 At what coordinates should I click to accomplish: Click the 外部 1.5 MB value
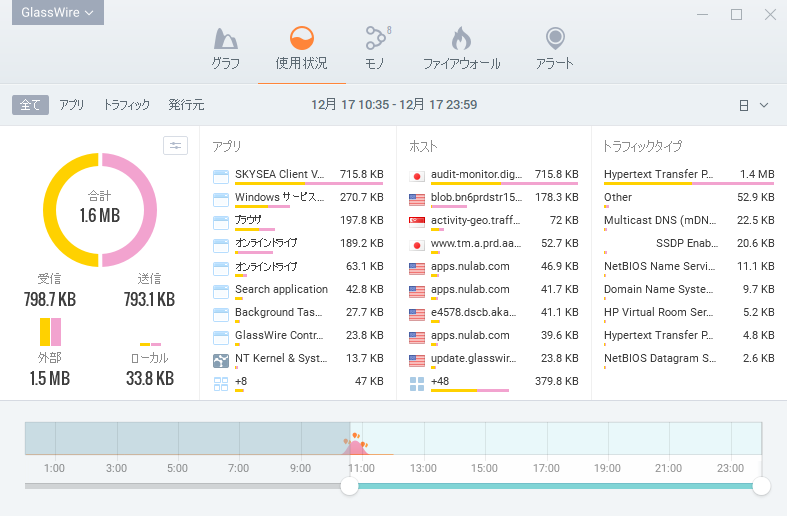[x=50, y=378]
